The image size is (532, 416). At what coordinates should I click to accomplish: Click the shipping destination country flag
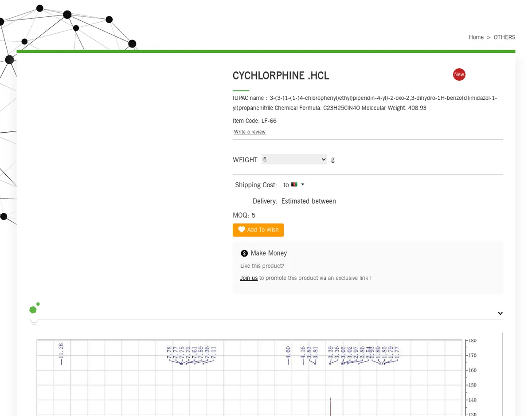[x=294, y=184]
